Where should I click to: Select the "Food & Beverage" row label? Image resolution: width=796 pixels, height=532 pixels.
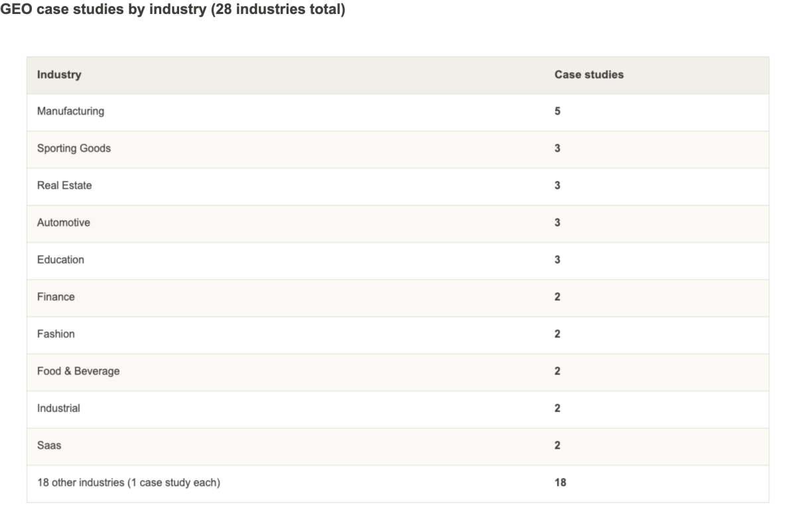(78, 371)
